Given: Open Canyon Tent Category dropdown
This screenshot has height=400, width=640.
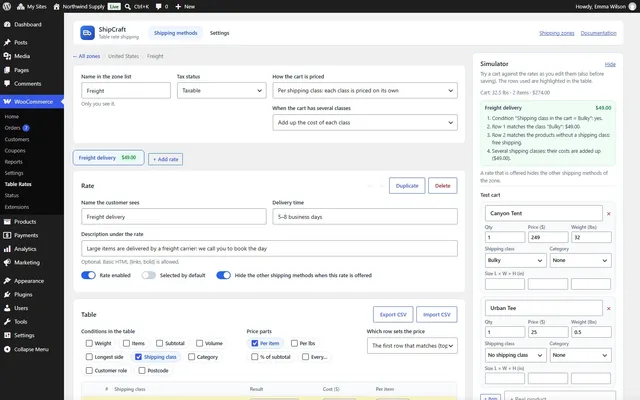Looking at the screenshot, I should (x=580, y=260).
